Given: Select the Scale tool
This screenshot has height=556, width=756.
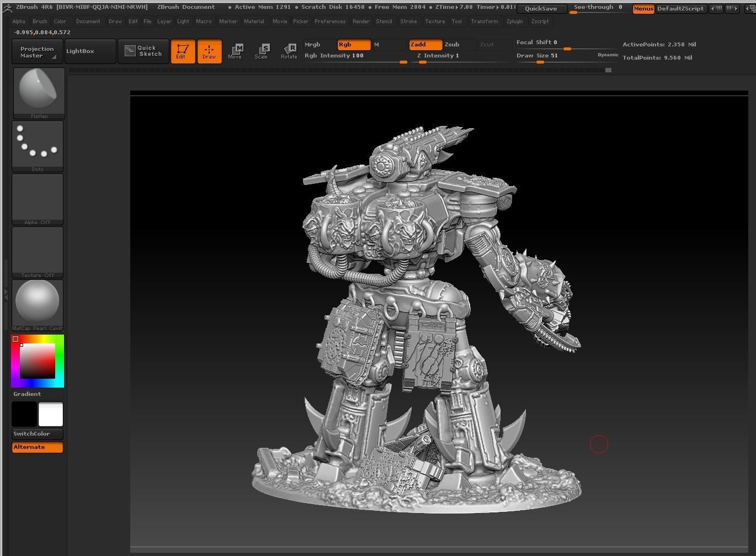Looking at the screenshot, I should pos(261,51).
